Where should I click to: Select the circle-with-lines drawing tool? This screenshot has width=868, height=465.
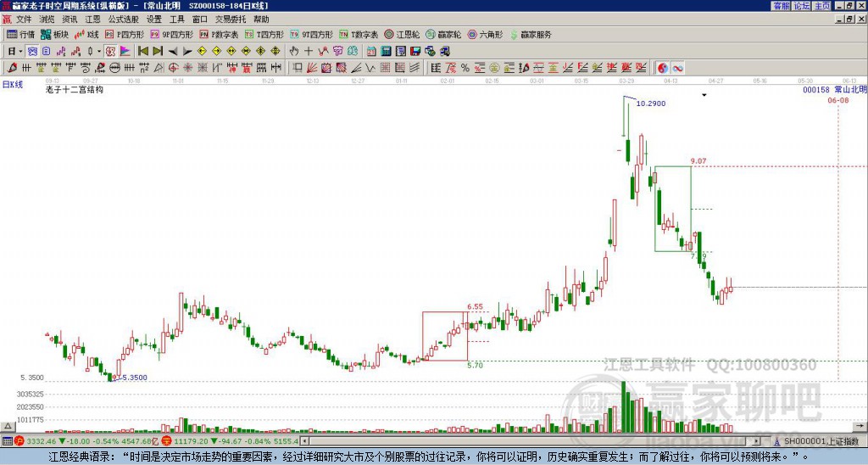pos(114,68)
